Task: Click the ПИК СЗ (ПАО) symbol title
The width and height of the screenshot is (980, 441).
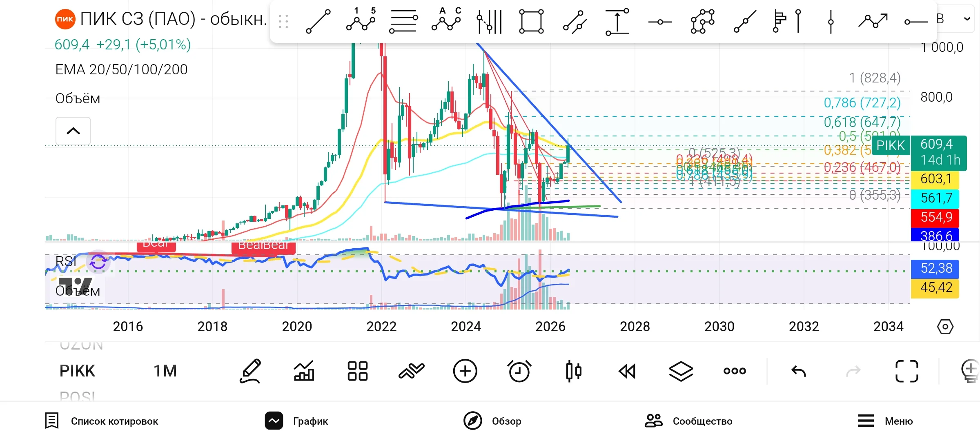Action: (173, 19)
